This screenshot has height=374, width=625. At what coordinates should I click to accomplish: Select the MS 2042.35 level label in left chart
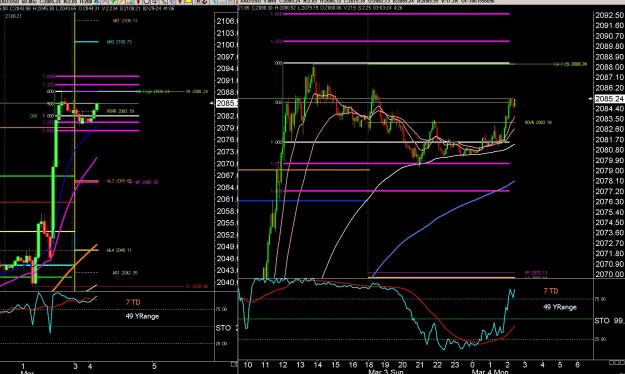tap(125, 273)
